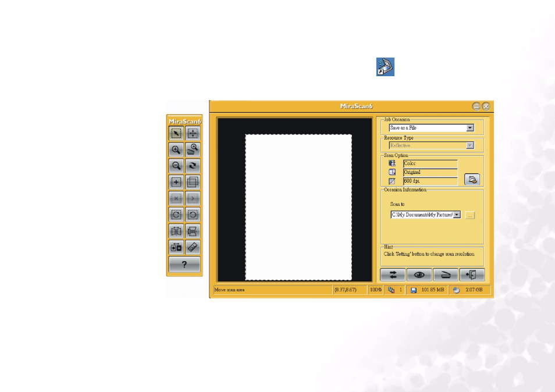Select the zoom in magnifier tool

[176, 149]
